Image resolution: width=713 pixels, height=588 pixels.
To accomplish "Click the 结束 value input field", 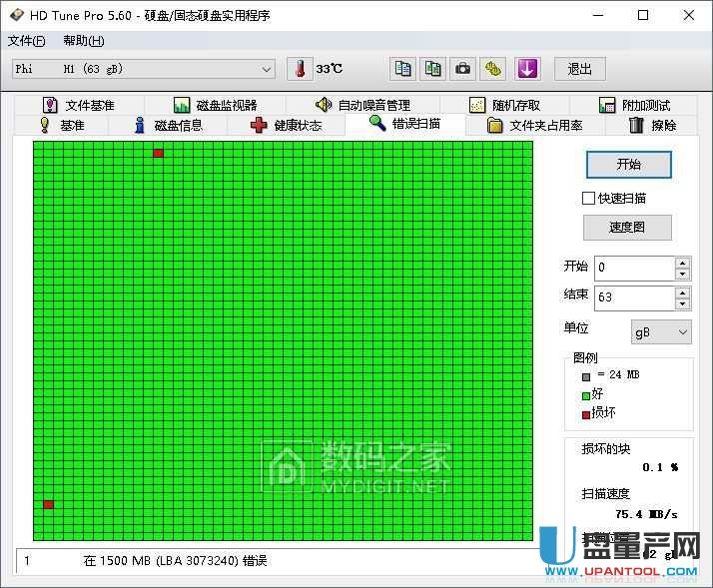I will point(635,297).
